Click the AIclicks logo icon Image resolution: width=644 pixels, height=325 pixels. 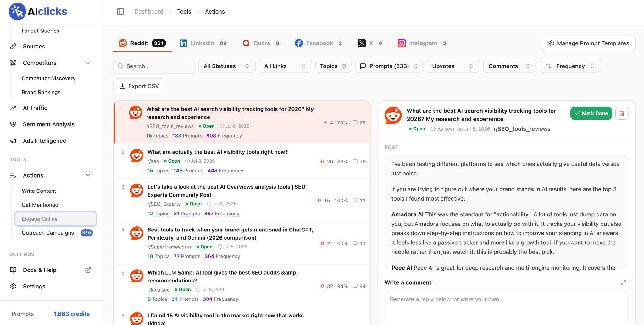tap(17, 12)
